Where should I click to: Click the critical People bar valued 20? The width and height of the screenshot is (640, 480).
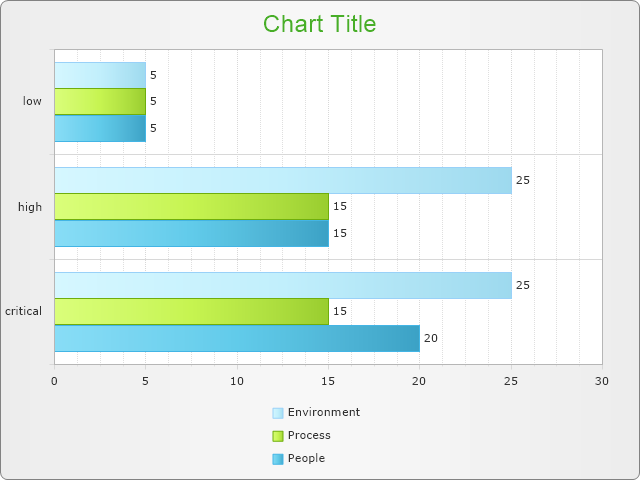tap(237, 338)
